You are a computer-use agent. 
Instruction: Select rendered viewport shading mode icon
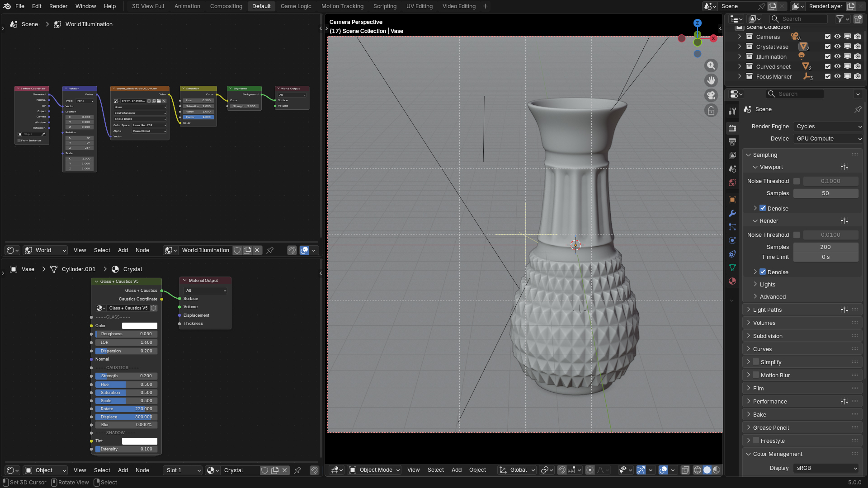pyautogui.click(x=717, y=470)
